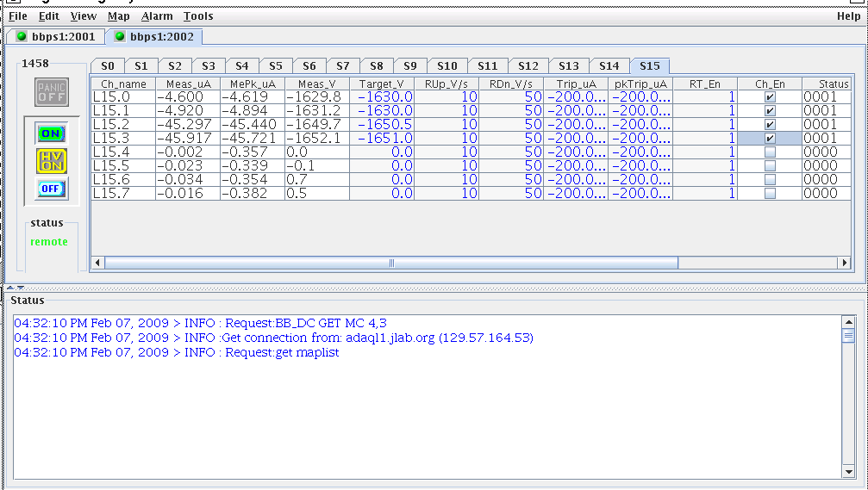Uncheck Ch_En for channel L15.1

(770, 110)
